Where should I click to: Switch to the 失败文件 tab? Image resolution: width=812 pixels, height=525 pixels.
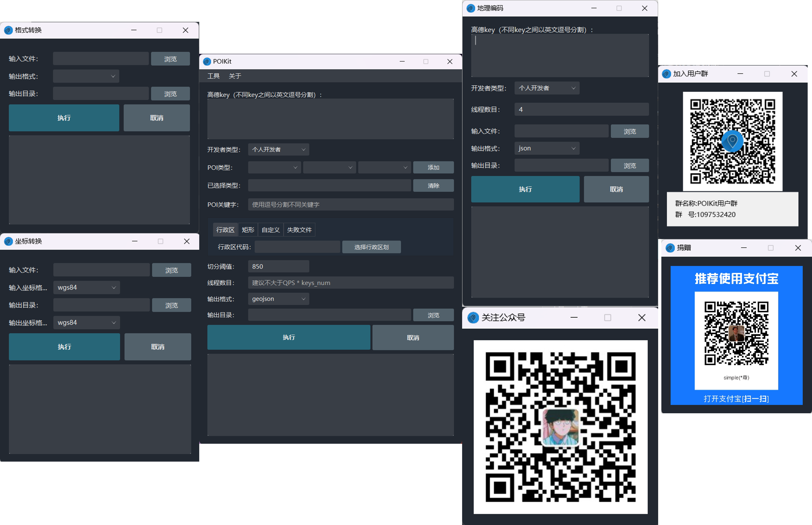[299, 230]
